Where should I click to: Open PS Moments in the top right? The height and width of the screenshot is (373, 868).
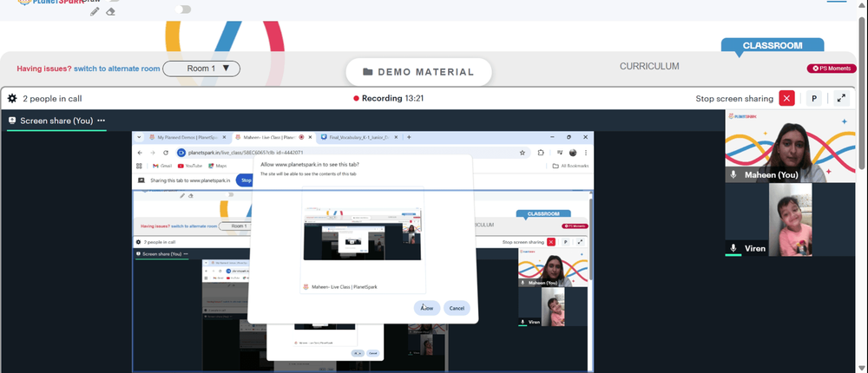[x=832, y=69]
